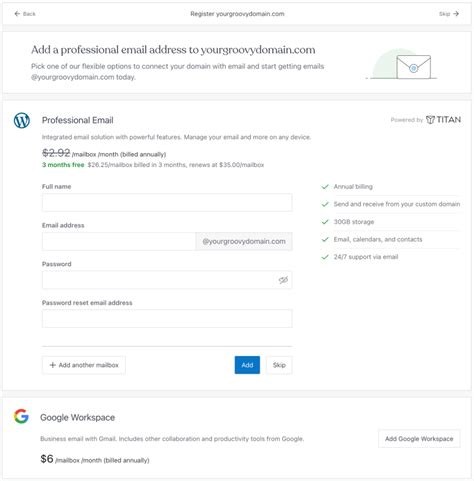
Task: Click the Back arrow icon
Action: tap(17, 14)
